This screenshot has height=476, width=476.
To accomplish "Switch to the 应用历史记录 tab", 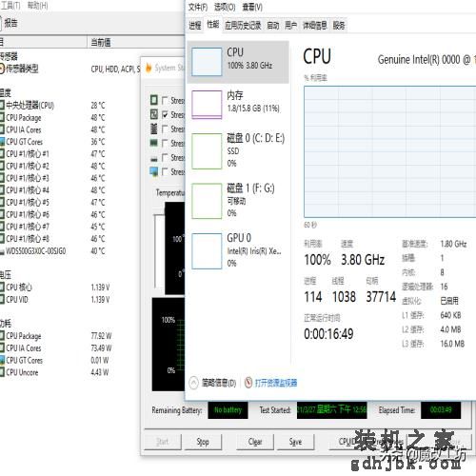I will click(243, 25).
